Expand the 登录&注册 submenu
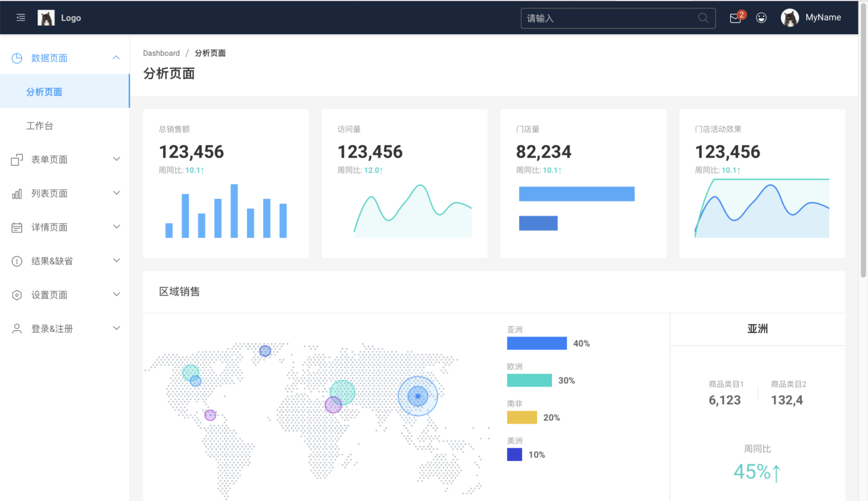This screenshot has width=868, height=501. (x=116, y=328)
